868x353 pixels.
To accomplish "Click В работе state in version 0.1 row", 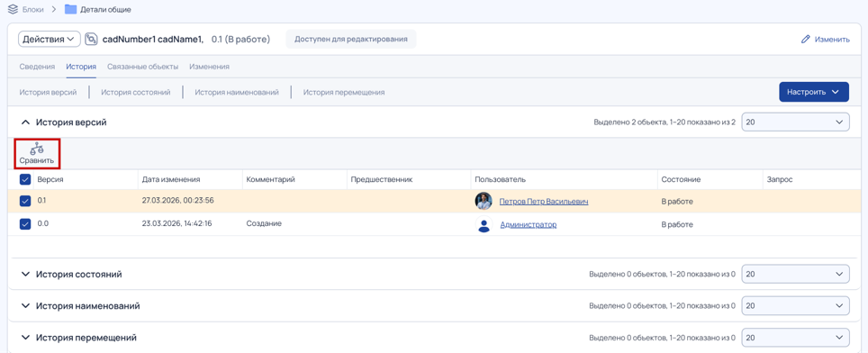I will [677, 202].
